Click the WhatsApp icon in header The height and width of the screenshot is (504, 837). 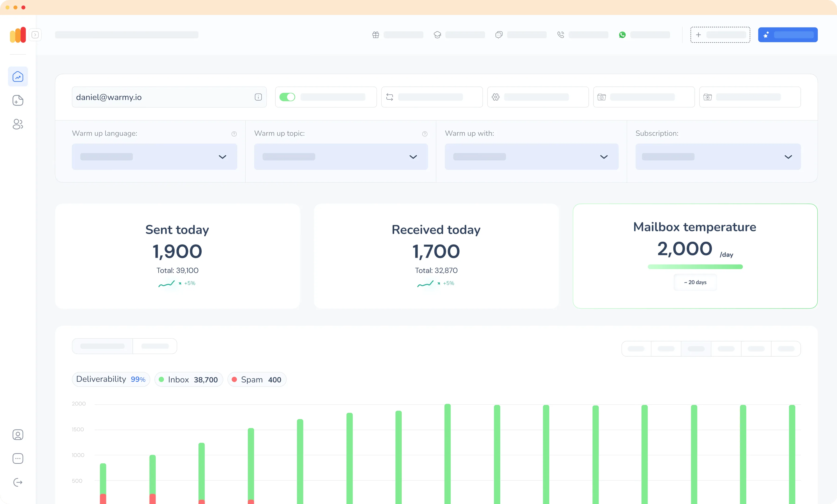point(622,35)
